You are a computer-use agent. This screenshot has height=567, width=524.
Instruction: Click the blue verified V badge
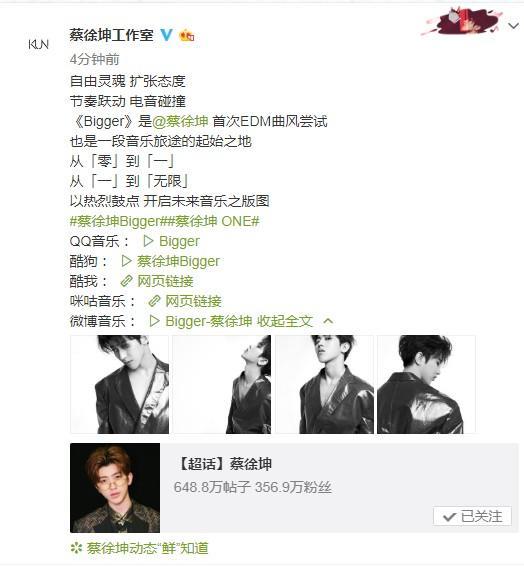(x=166, y=35)
